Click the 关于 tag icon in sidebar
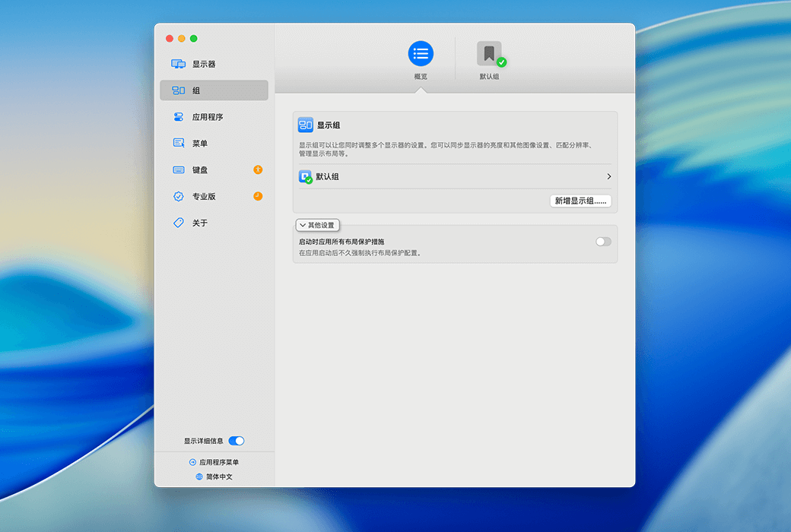The image size is (791, 532). coord(178,223)
